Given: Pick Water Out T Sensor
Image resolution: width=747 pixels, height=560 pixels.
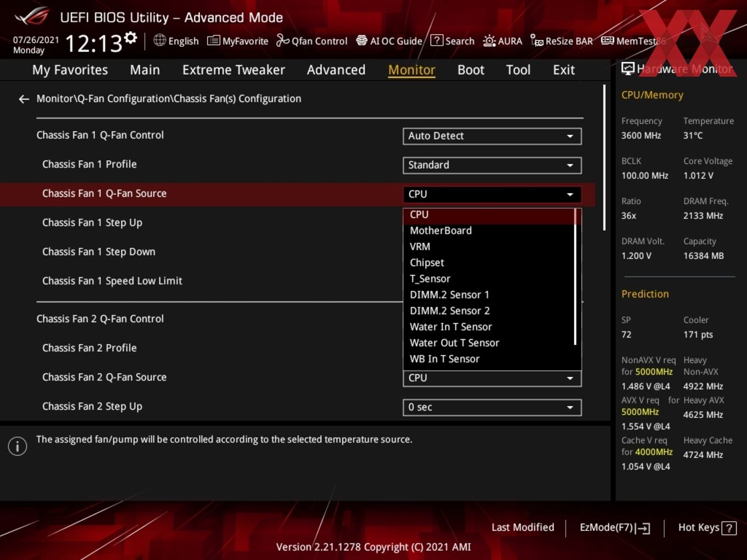Looking at the screenshot, I should click(x=489, y=343).
